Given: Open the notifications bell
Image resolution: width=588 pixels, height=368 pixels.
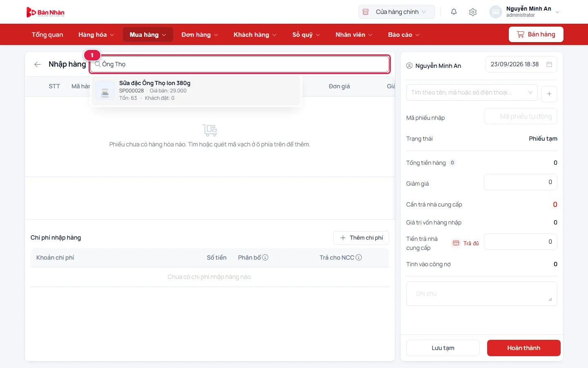Looking at the screenshot, I should pyautogui.click(x=454, y=12).
